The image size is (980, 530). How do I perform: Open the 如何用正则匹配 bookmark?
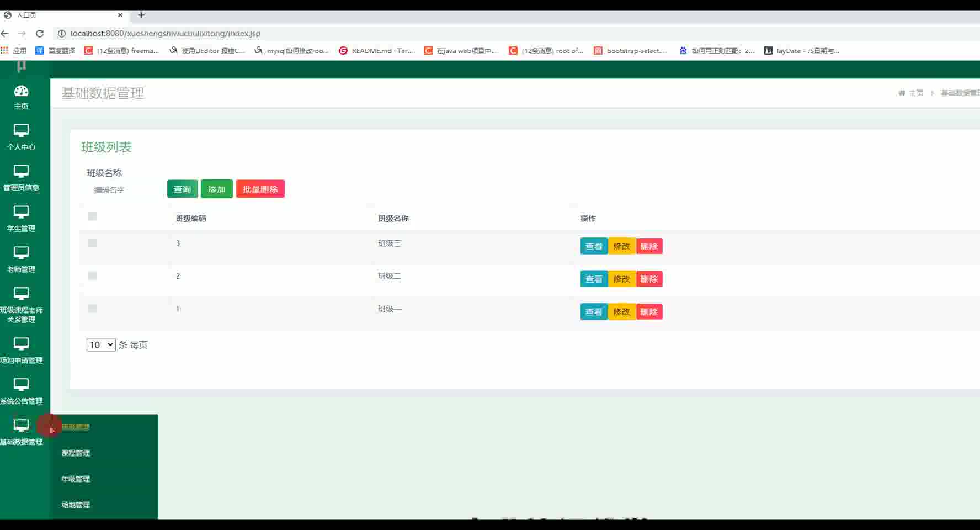tap(717, 51)
